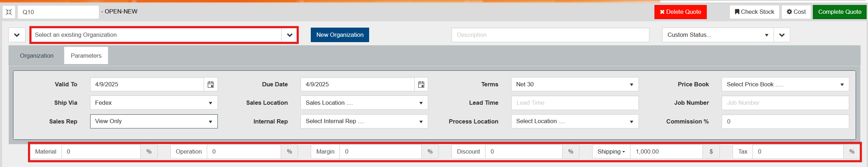This screenshot has height=167, width=868.
Task: Open the Sales Rep View Only dropdown
Action: tap(154, 121)
